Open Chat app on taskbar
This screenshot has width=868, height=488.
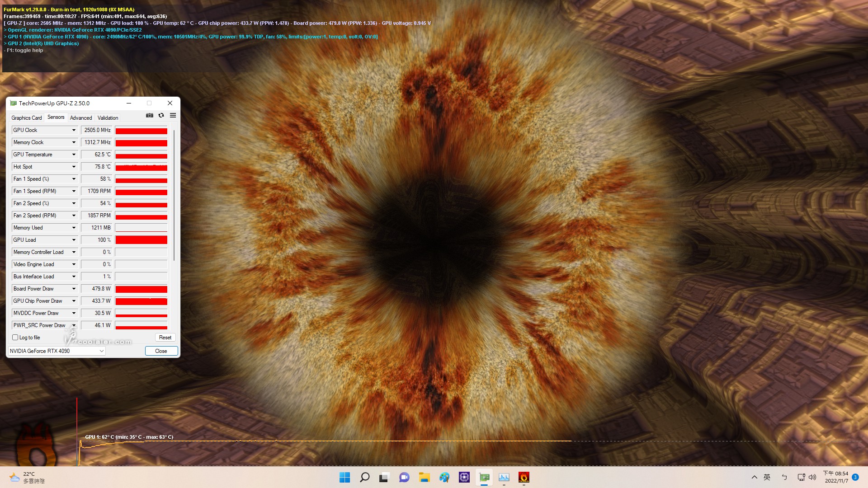404,477
